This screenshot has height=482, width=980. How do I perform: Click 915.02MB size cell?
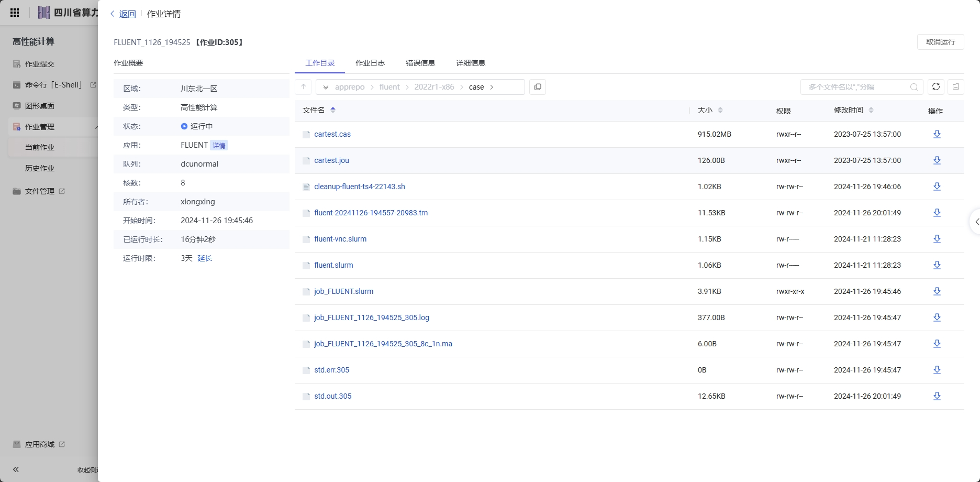(x=715, y=134)
